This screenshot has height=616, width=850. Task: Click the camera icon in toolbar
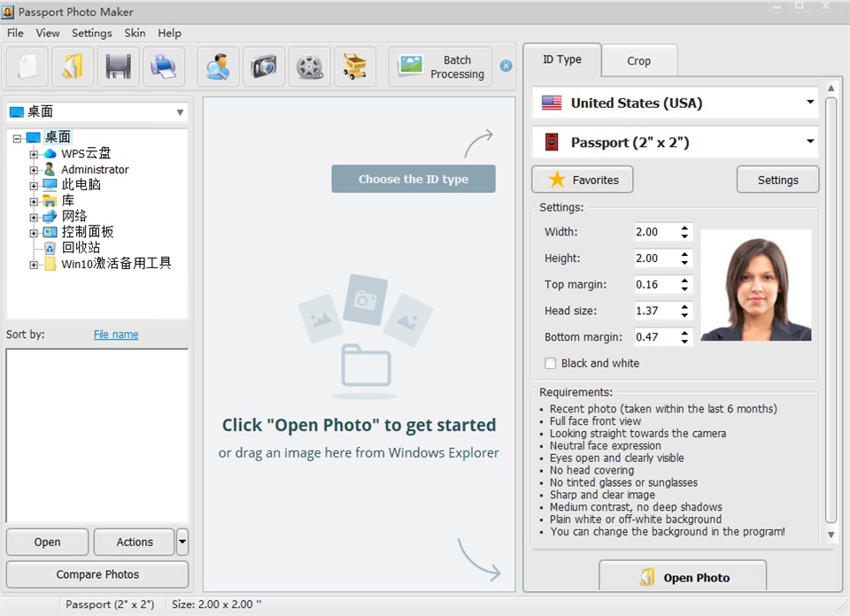tap(264, 66)
